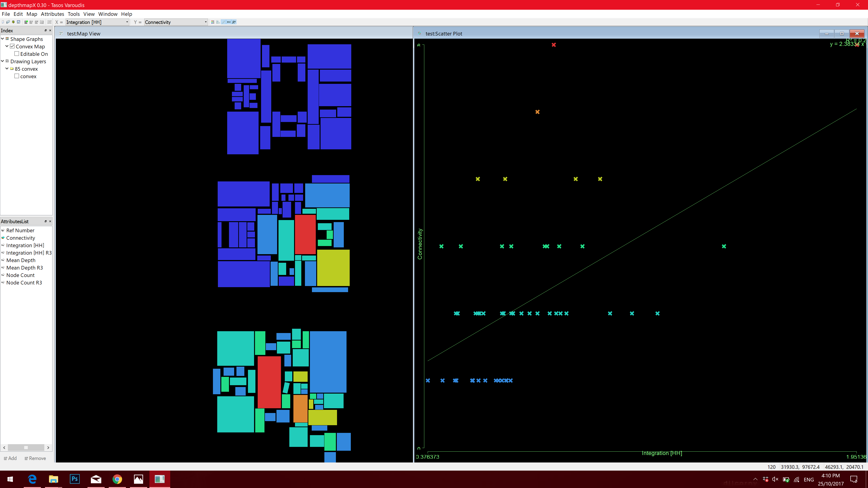Enable the Editable On checkbox
Screen dimensions: 868x488
click(x=17, y=54)
